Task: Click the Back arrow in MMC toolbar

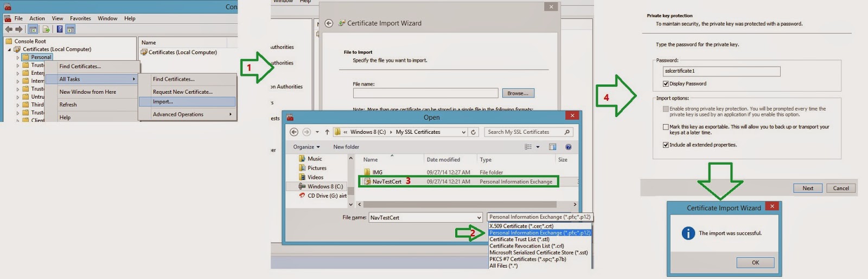Action: pyautogui.click(x=9, y=29)
